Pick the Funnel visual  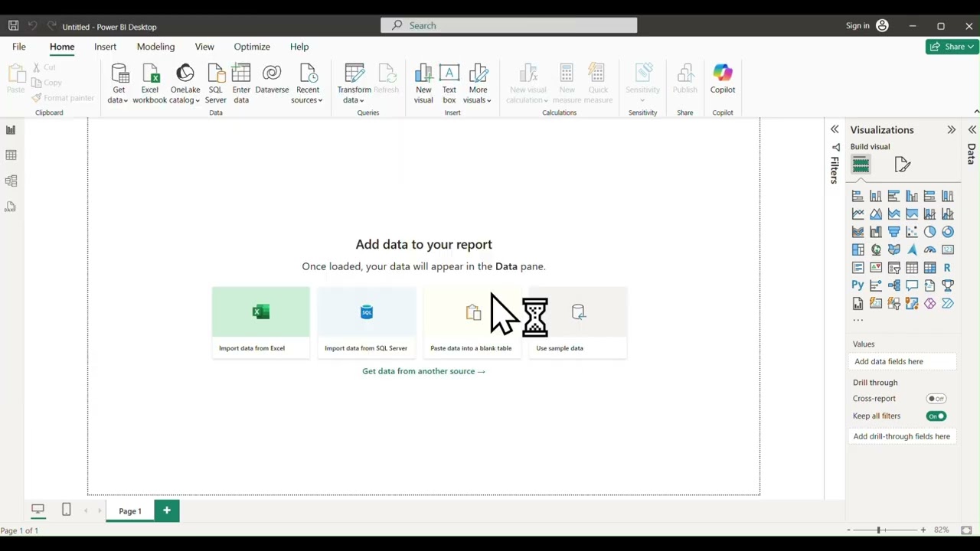893,232
